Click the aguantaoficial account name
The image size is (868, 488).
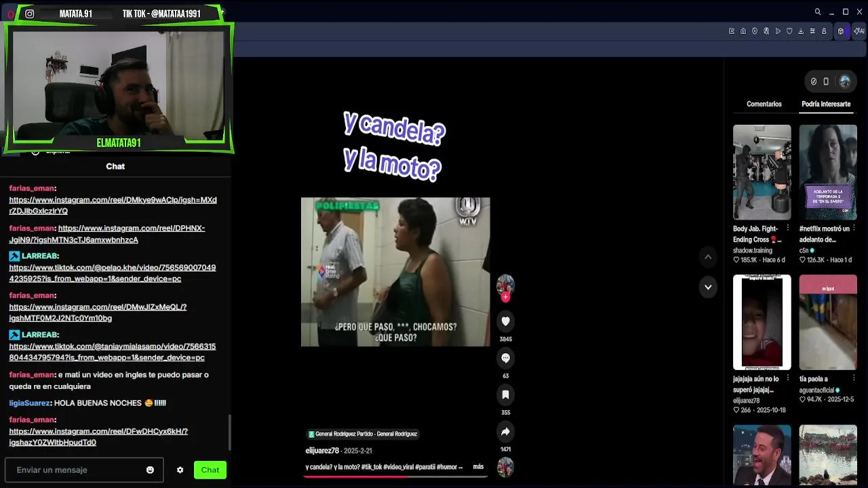click(x=816, y=390)
